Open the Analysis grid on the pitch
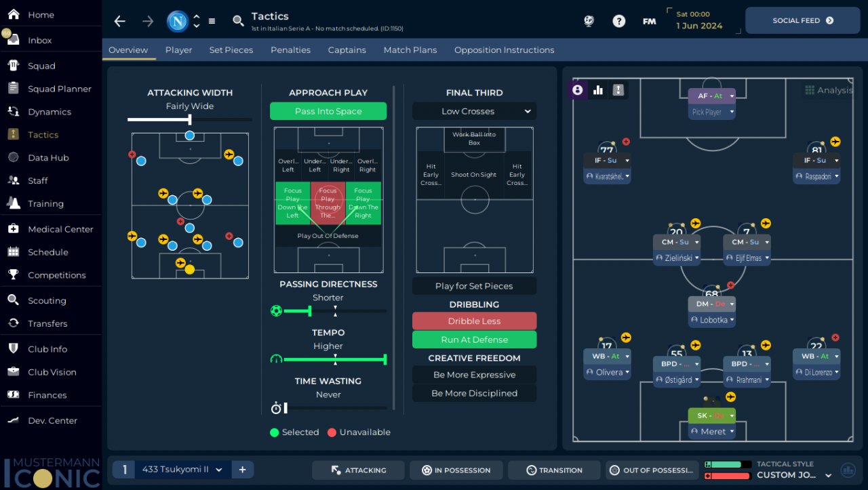The height and width of the screenshot is (490, 868). tap(829, 90)
